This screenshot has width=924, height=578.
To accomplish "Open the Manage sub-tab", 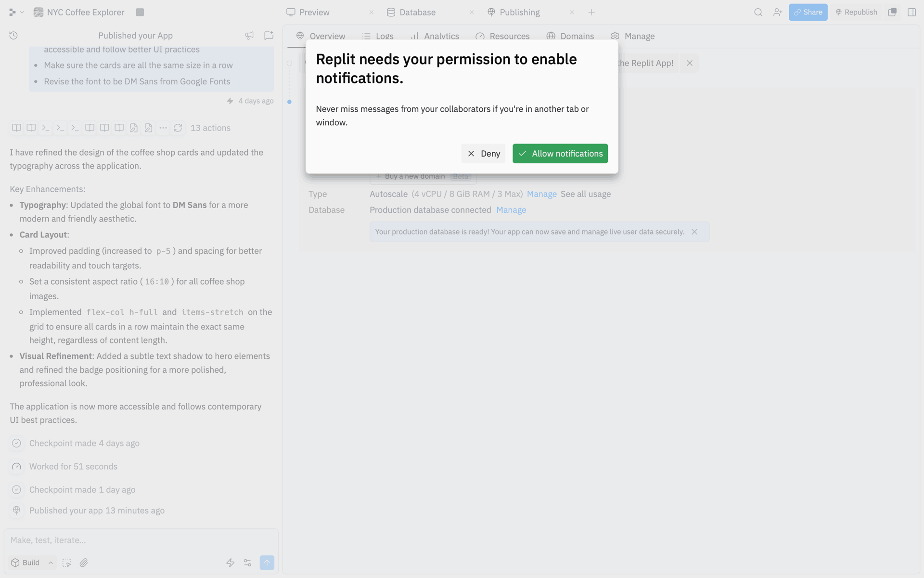I will coord(632,36).
